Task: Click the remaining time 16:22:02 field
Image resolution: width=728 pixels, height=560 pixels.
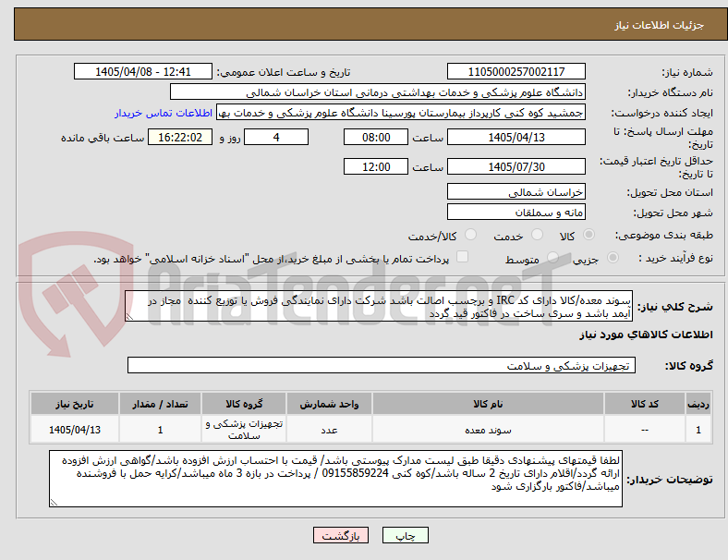Action: [x=180, y=138]
